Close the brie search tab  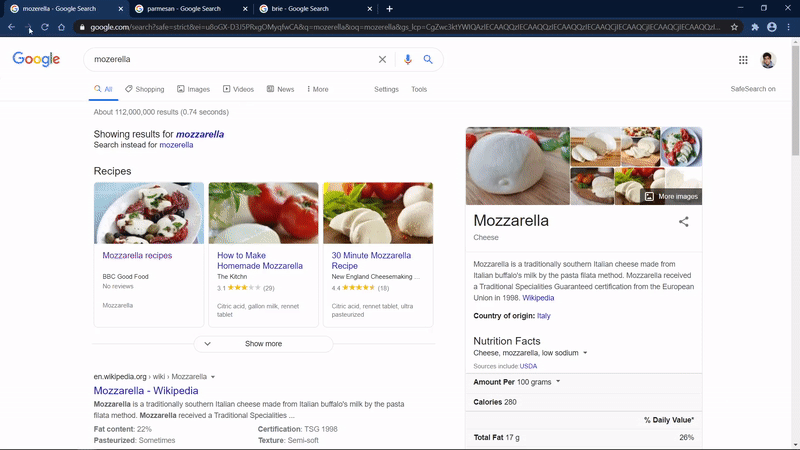[369, 9]
